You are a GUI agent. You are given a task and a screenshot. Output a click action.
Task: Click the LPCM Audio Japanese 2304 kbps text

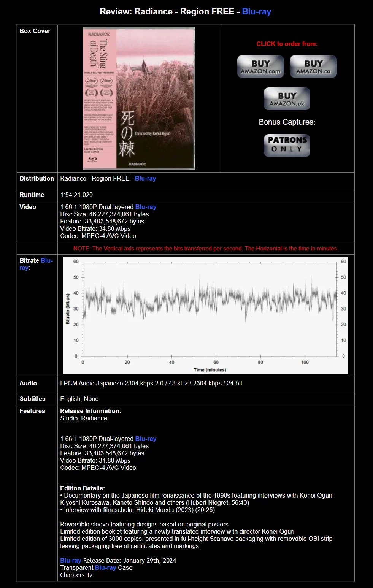point(151,383)
